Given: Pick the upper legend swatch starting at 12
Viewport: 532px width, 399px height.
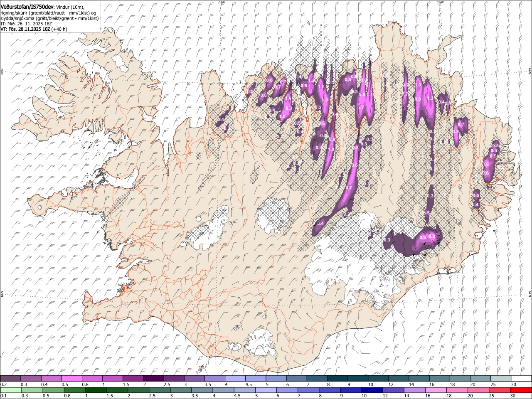Looking at the screenshot, I should point(398,378).
